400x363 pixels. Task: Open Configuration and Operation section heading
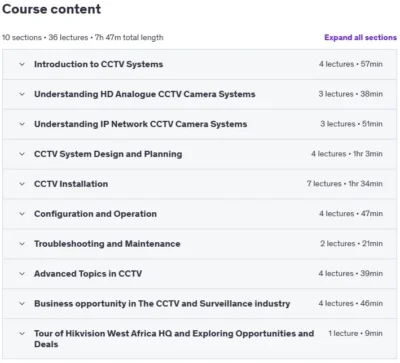coord(95,214)
